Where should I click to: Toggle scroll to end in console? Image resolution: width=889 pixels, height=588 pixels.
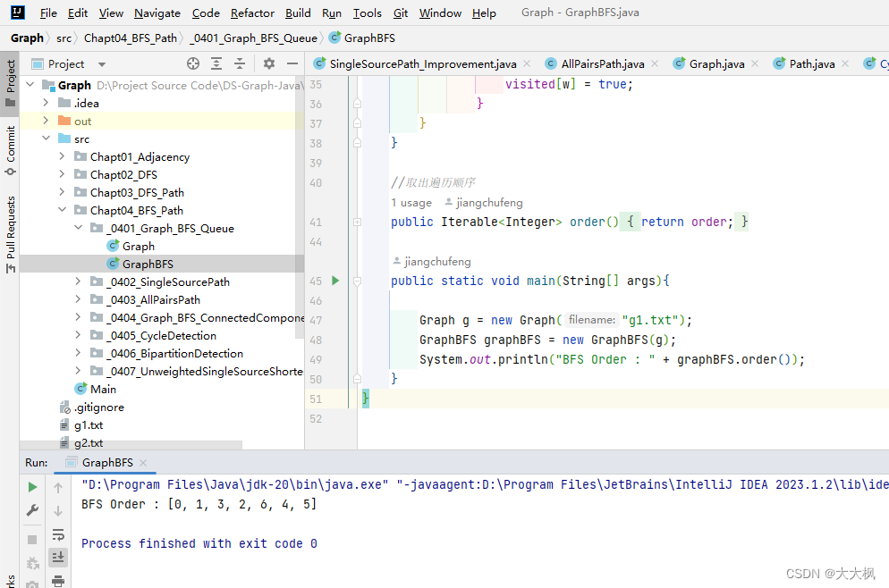(58, 558)
